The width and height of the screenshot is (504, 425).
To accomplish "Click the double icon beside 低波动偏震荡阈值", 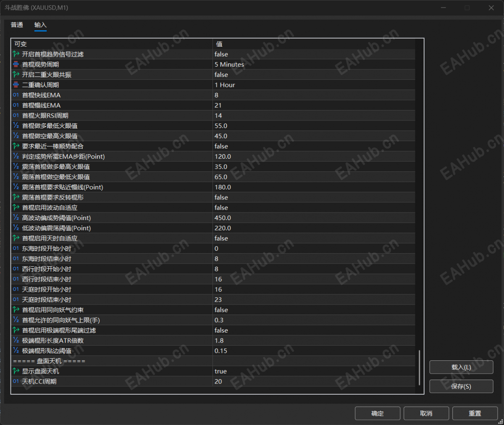I will click(x=16, y=228).
